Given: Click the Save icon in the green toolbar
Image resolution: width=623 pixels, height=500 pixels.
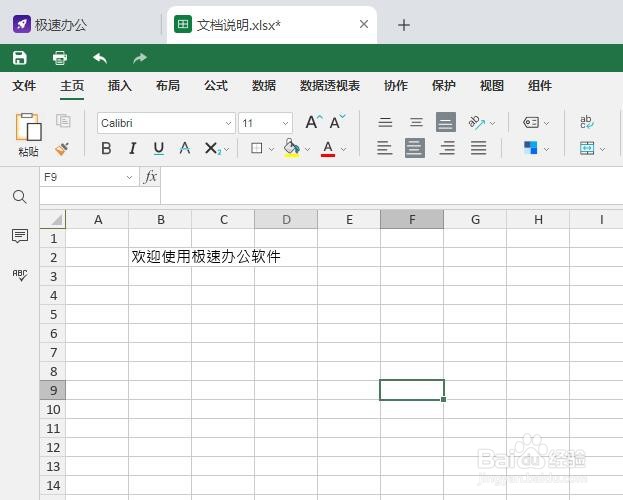Looking at the screenshot, I should (x=19, y=58).
